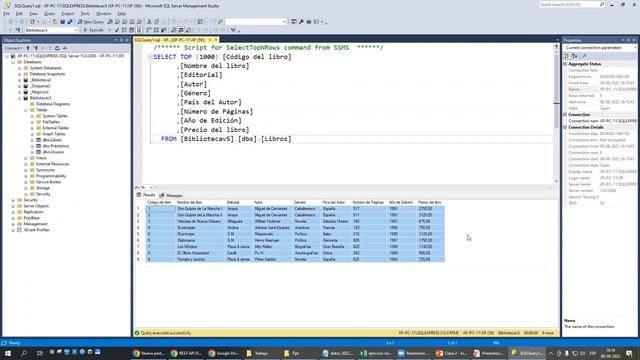Viewport: 640px width, 360px height.
Task: Click the Task View icon on taskbar
Action: tap(40, 353)
